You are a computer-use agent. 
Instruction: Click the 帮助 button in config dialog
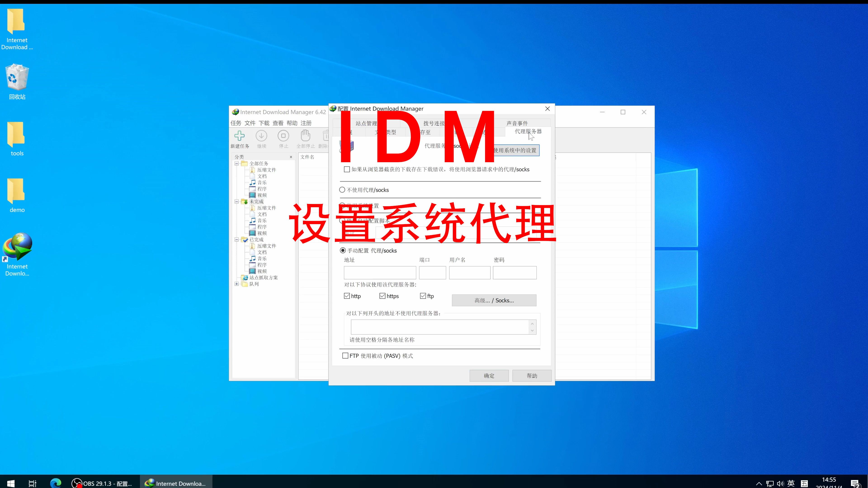532,376
